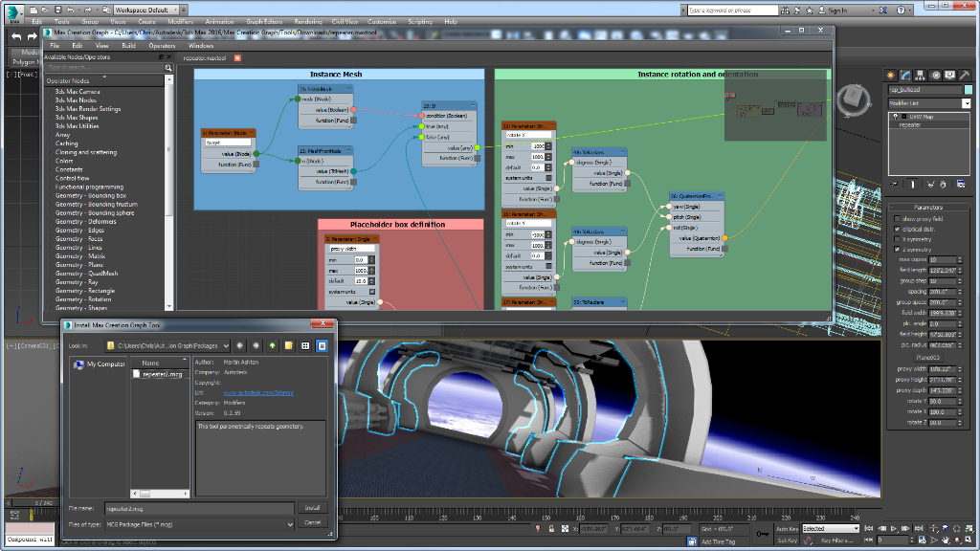Screen dimensions: 980x551
Task: Click the create new folder icon in dialog
Action: click(x=288, y=346)
